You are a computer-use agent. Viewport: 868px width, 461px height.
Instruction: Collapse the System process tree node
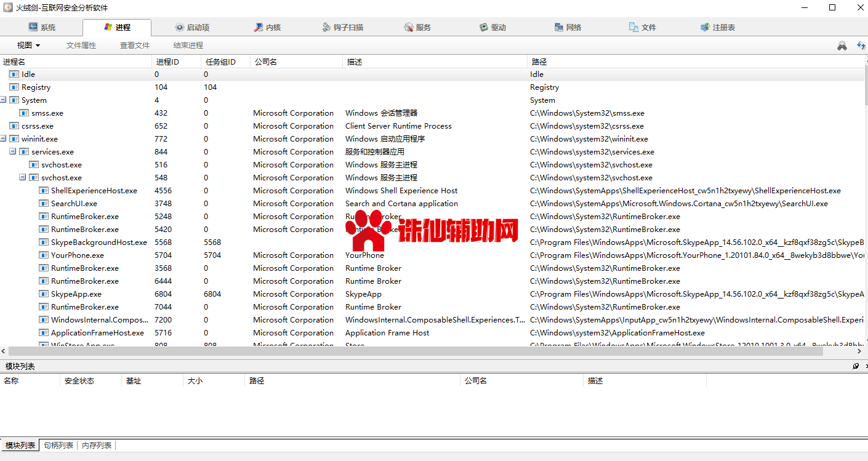pos(3,100)
